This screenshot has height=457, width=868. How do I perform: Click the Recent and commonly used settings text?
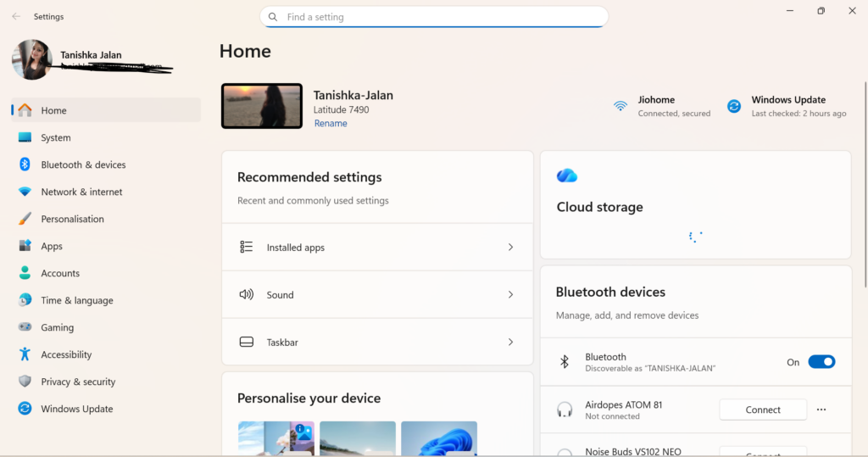click(313, 201)
